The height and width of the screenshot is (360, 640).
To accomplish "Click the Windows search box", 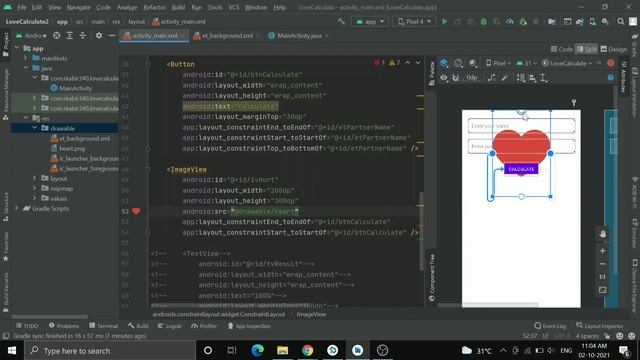I will click(x=110, y=351).
